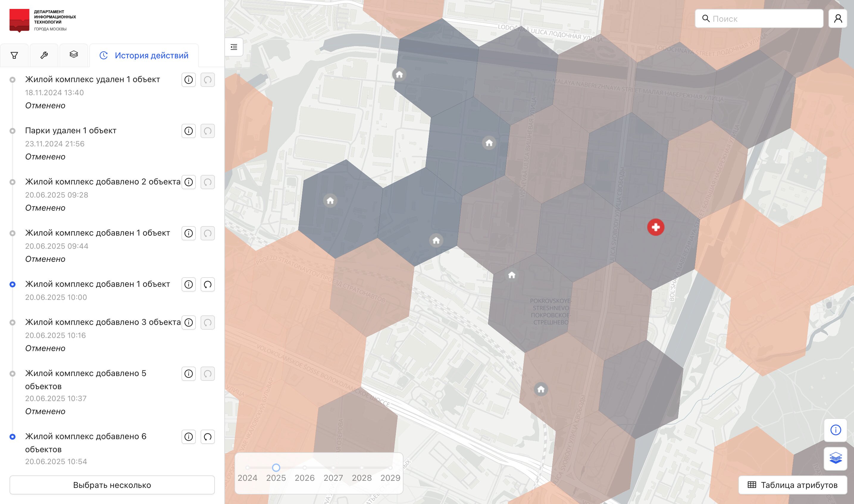Undo the action logged at 20.06.2025 10:00

(x=207, y=285)
